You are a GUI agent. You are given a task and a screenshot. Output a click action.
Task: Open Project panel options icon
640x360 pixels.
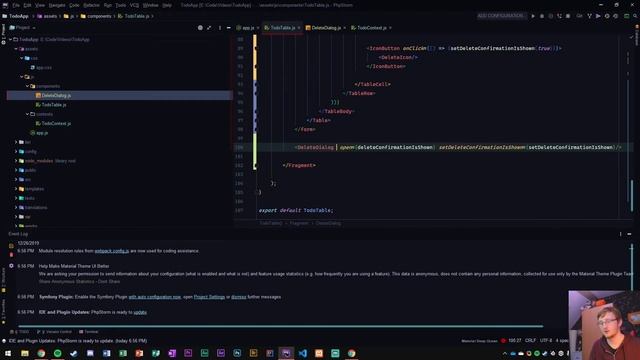220,28
